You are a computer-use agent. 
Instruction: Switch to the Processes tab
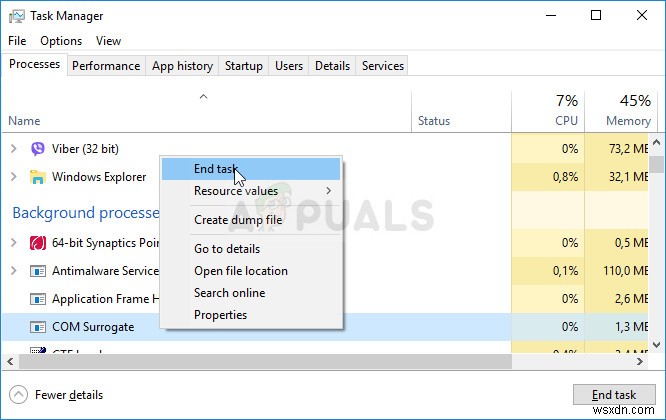click(x=34, y=64)
